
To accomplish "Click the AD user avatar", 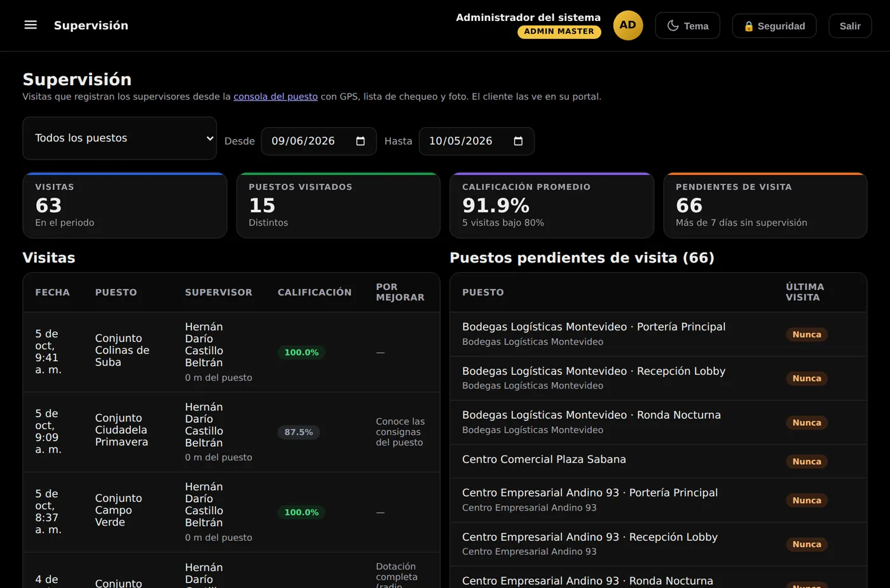I will (x=628, y=25).
